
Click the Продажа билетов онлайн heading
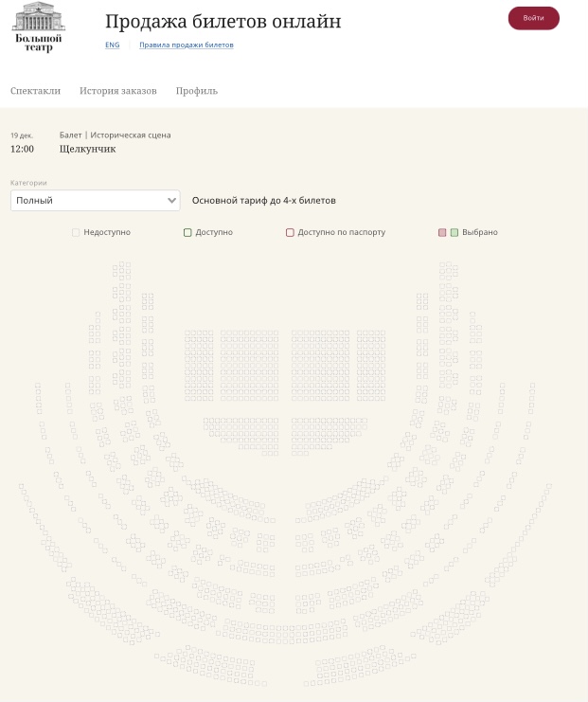point(223,22)
